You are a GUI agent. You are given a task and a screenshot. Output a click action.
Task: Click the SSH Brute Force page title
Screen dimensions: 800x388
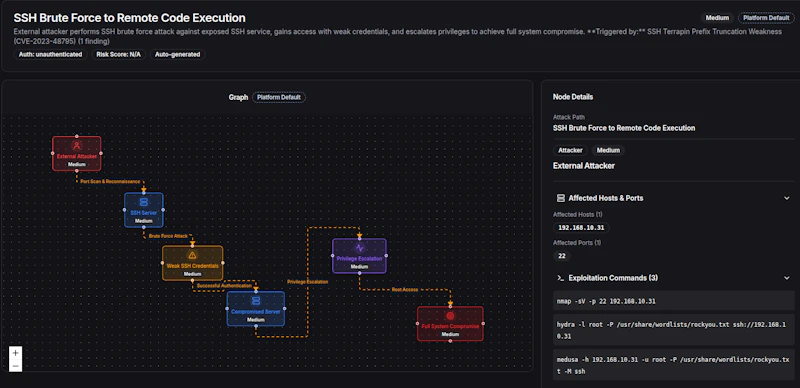(130, 18)
